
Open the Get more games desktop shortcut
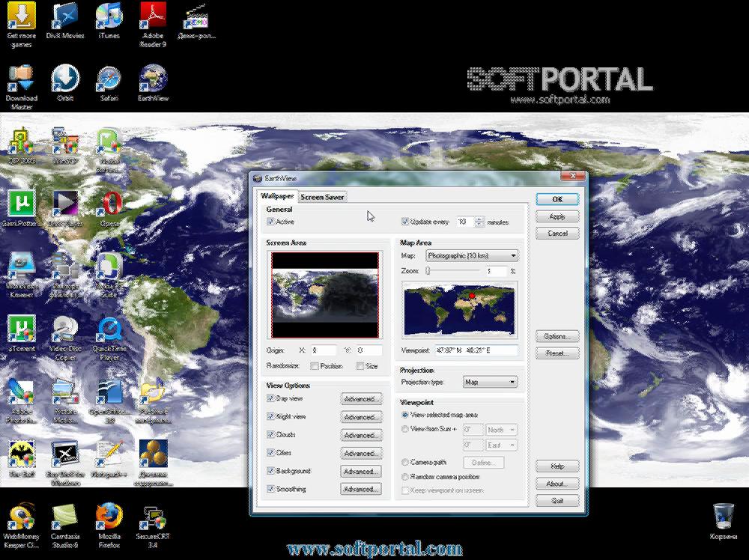point(21,25)
